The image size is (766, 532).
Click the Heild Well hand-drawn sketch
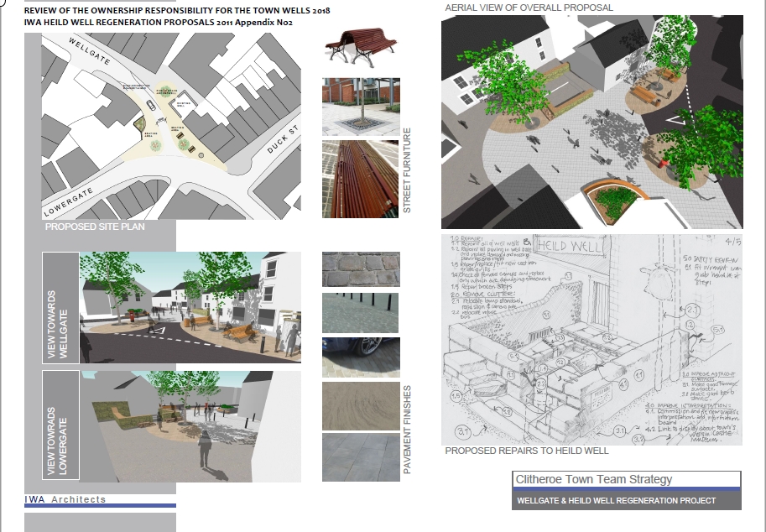pos(591,340)
